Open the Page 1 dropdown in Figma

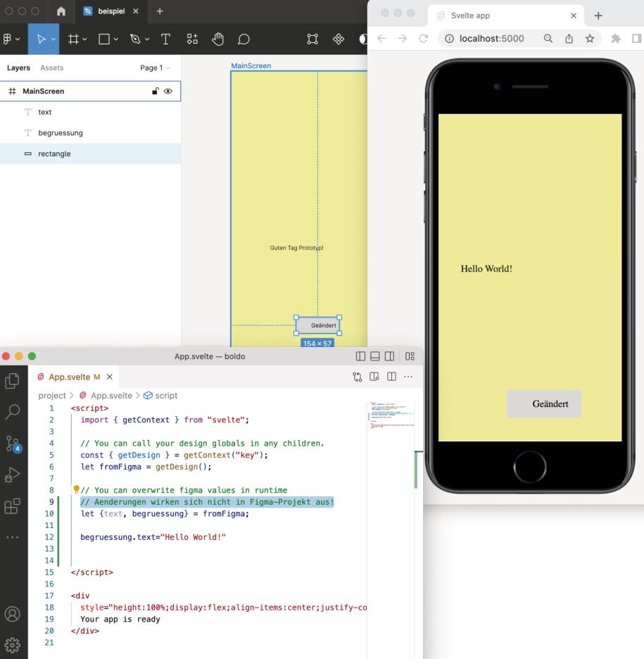[155, 68]
